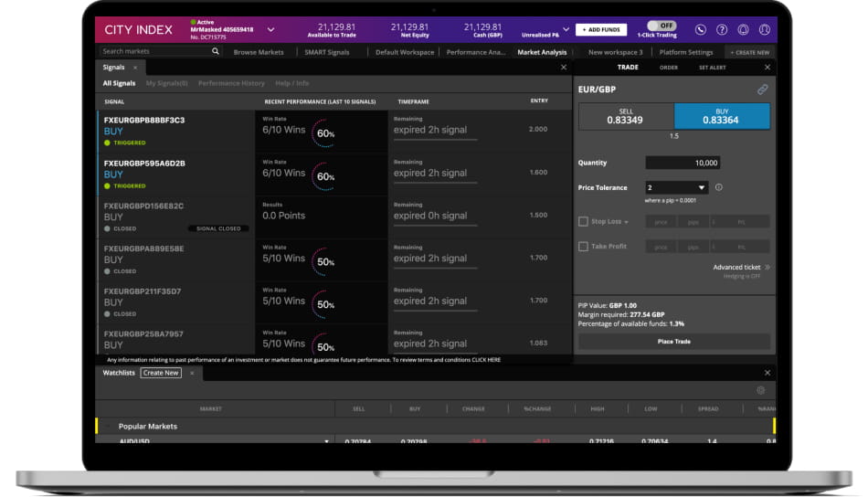Select the All Signals tab
This screenshot has width=868, height=497.
click(x=119, y=83)
